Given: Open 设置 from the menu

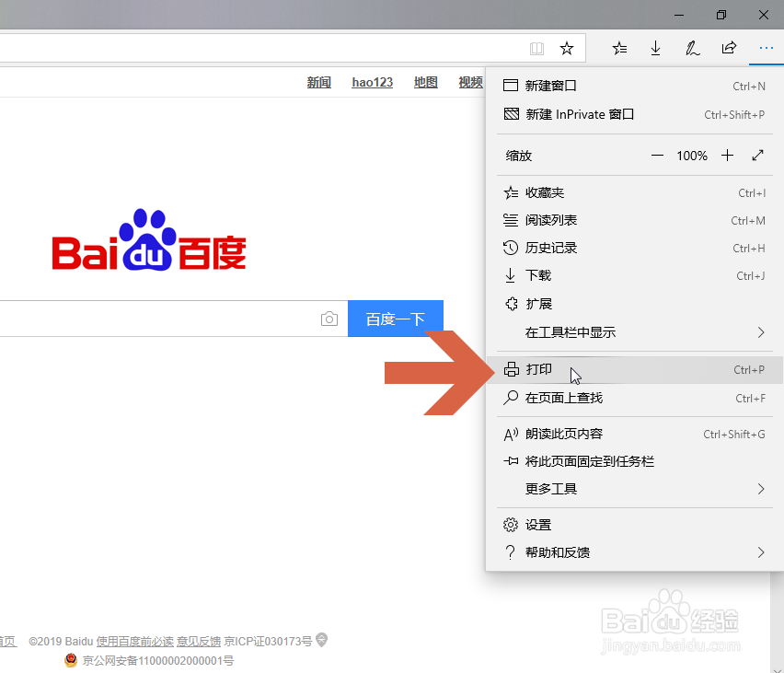Looking at the screenshot, I should pyautogui.click(x=635, y=525).
